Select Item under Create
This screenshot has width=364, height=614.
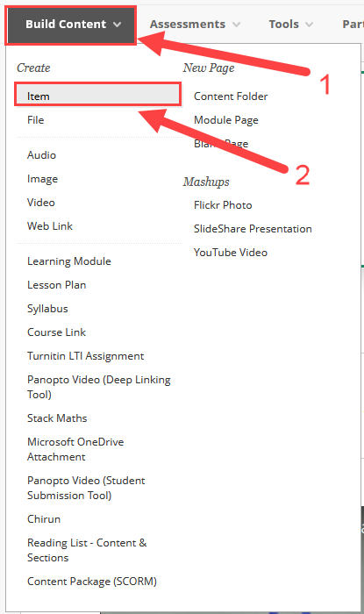(98, 96)
